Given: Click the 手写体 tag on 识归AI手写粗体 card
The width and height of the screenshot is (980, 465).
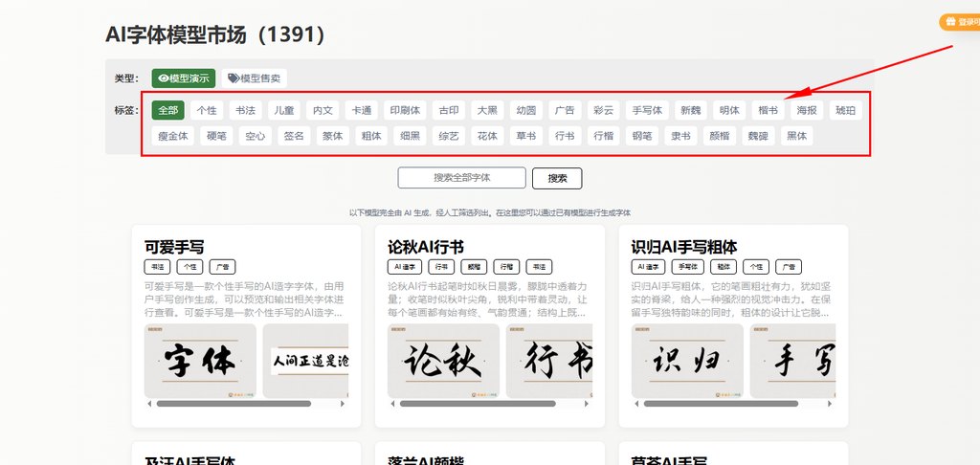Looking at the screenshot, I should (x=687, y=267).
